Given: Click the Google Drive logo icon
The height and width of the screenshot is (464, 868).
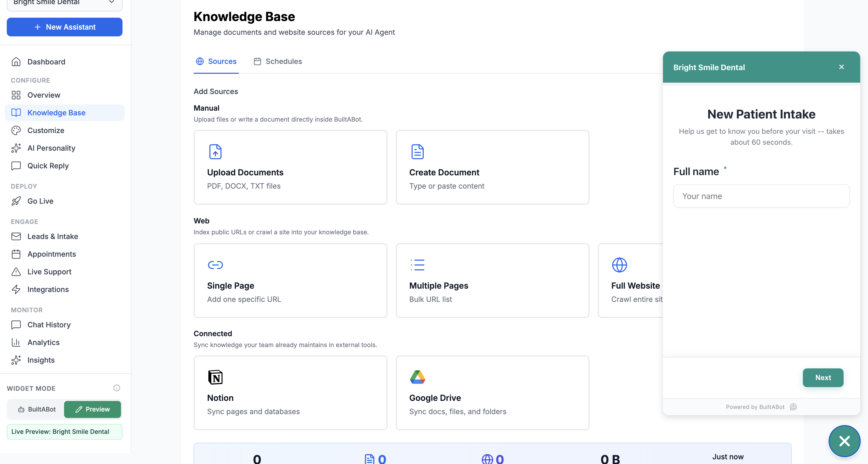Looking at the screenshot, I should pyautogui.click(x=417, y=377).
